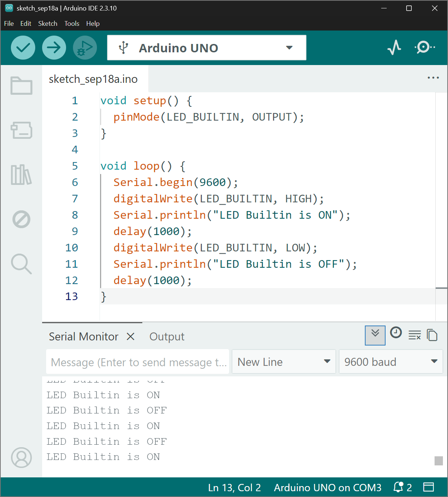Click the delay(1000) on line 12
448x497 pixels.
tap(152, 280)
